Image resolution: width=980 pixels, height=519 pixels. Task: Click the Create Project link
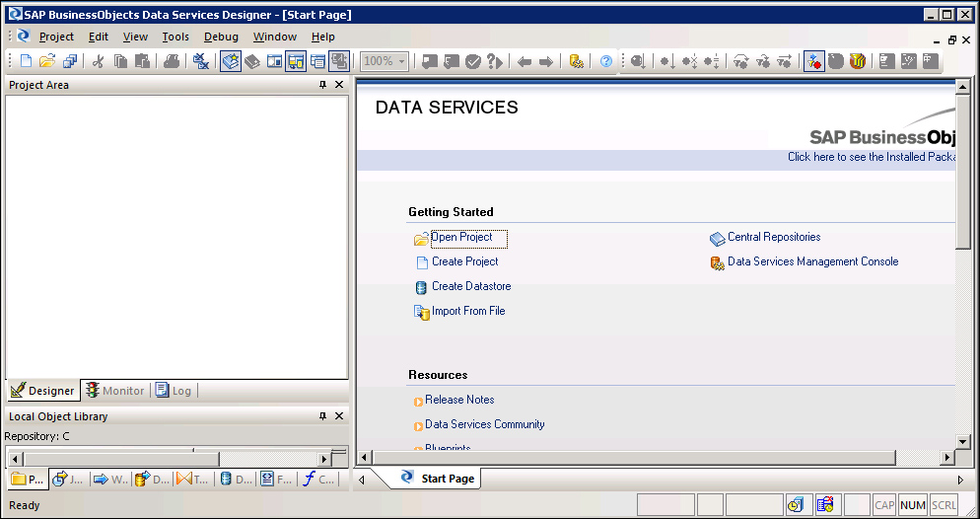[465, 261]
